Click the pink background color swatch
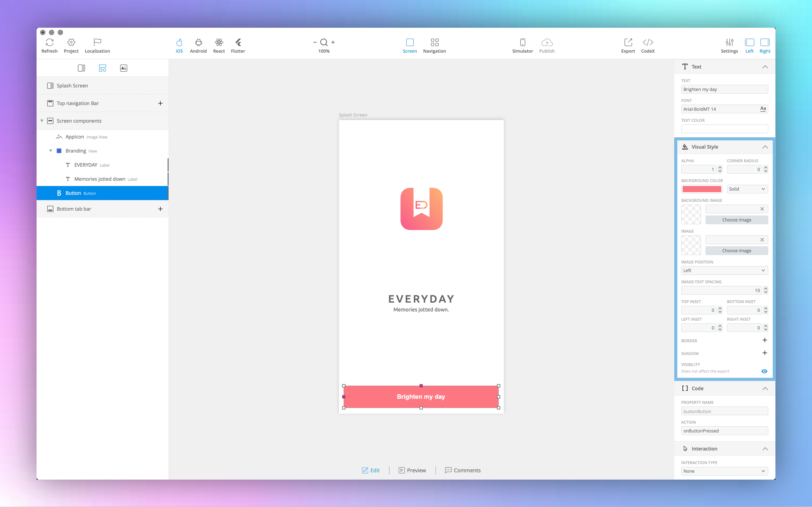Screen dimensions: 812x507 [701, 189]
